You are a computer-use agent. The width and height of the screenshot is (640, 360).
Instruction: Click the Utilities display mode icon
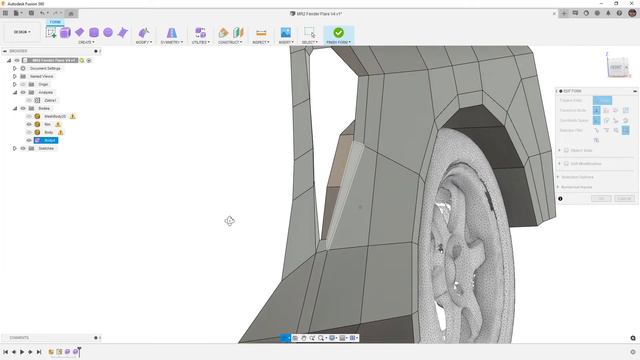[200, 33]
